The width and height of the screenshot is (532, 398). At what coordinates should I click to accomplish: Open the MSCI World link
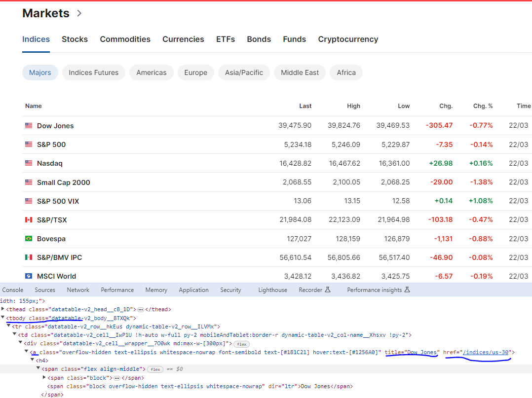click(x=56, y=276)
